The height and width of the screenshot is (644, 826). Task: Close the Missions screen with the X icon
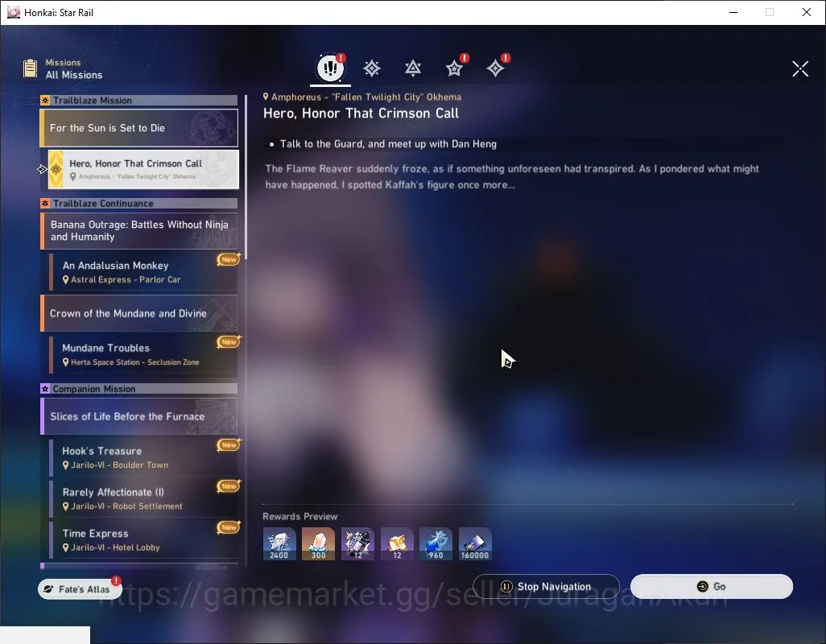pyautogui.click(x=800, y=68)
